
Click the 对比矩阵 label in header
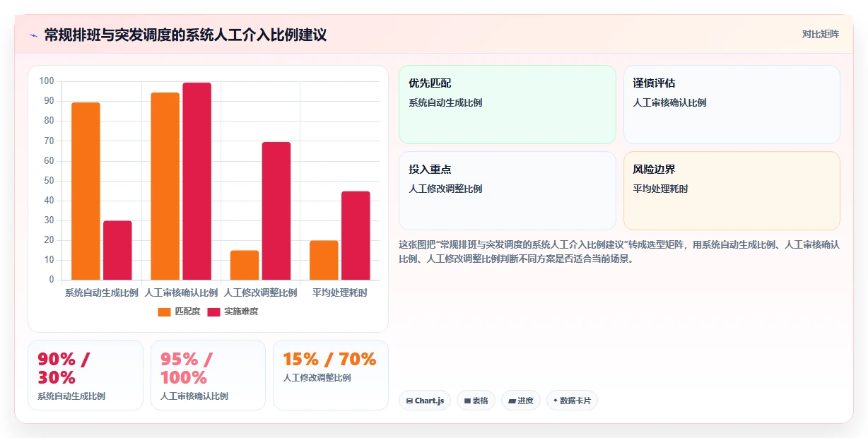pos(820,34)
